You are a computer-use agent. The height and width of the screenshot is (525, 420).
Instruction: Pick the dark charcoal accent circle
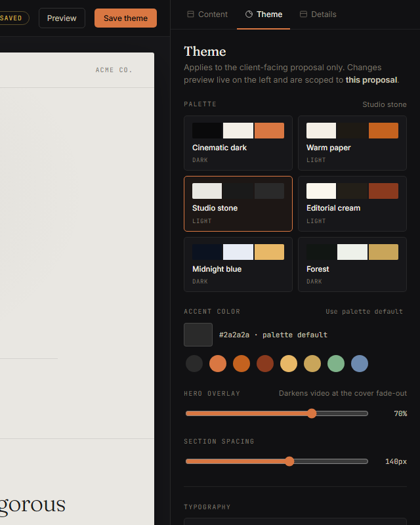point(194,364)
